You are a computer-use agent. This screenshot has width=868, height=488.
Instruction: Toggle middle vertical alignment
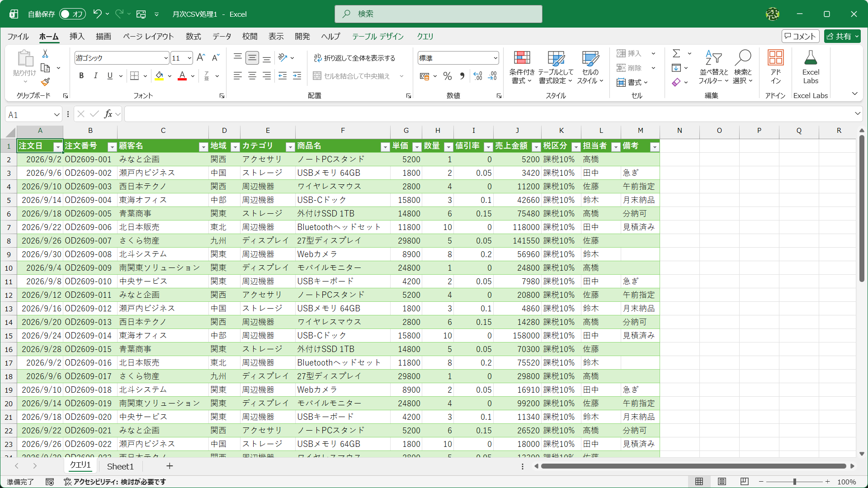252,58
